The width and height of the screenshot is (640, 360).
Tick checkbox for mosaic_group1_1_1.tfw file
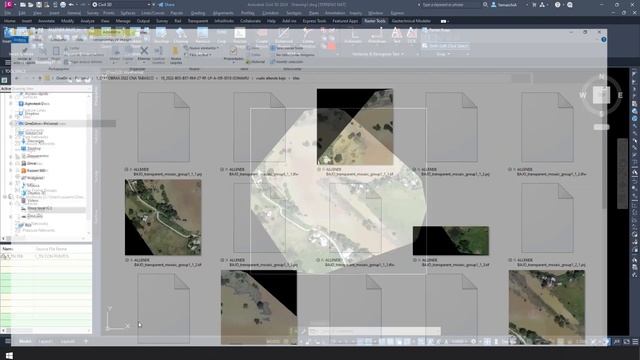(x=222, y=169)
